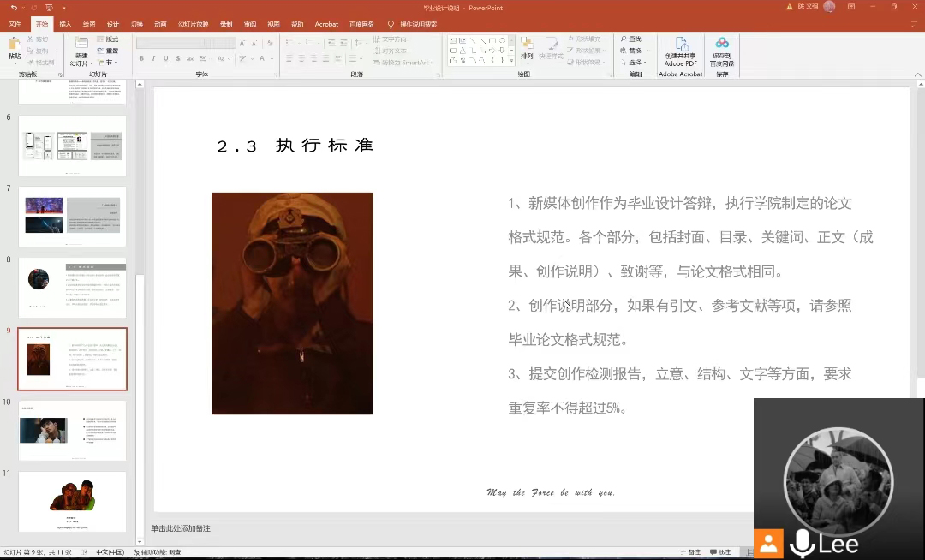Open the Select (选择) dropdown
Image resolution: width=925 pixels, height=560 pixels.
pos(634,63)
